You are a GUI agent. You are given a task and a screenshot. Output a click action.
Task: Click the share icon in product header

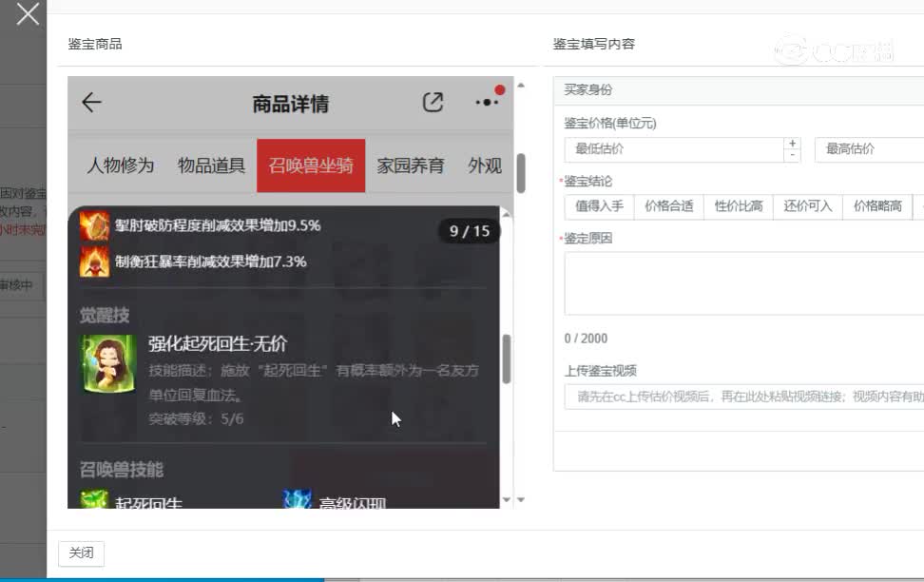click(433, 103)
